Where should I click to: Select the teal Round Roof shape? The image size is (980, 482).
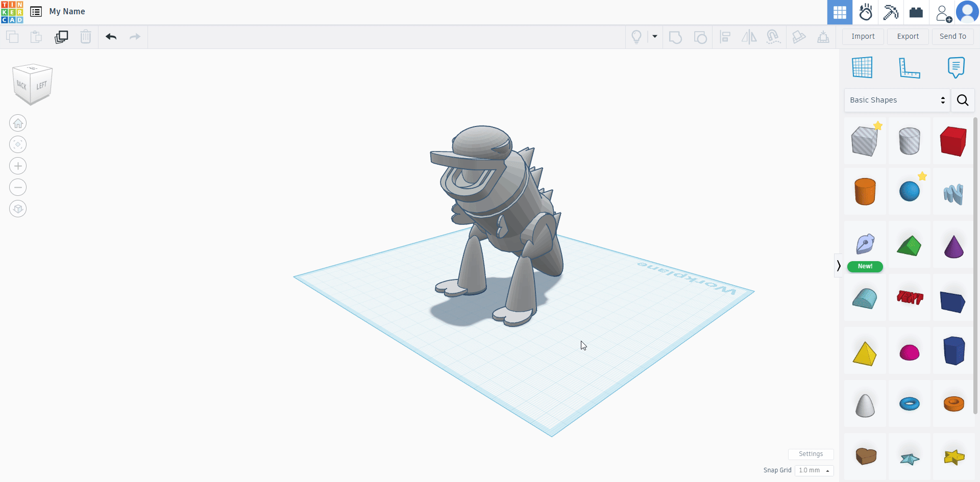[865, 298]
